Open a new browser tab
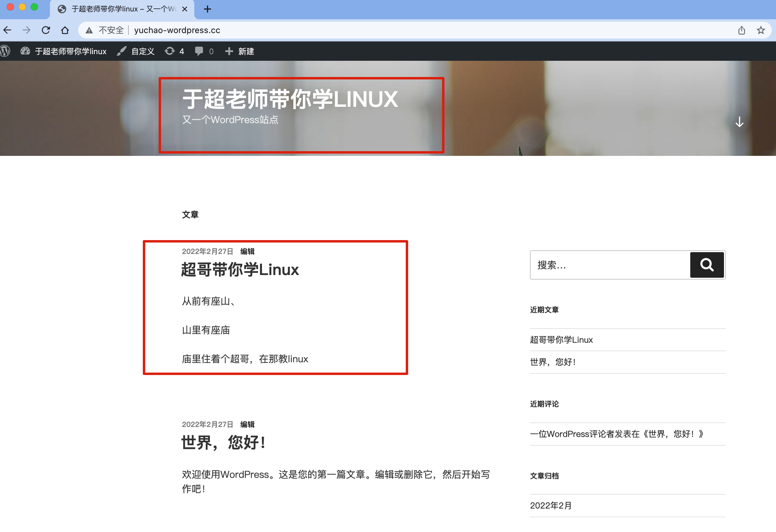This screenshot has width=776, height=532. point(207,9)
